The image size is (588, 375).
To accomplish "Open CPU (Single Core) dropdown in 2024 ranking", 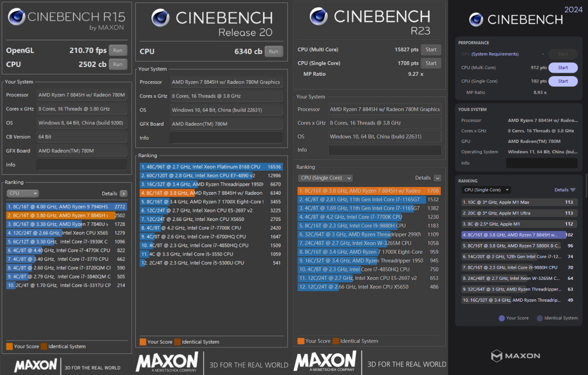I will click(x=486, y=190).
